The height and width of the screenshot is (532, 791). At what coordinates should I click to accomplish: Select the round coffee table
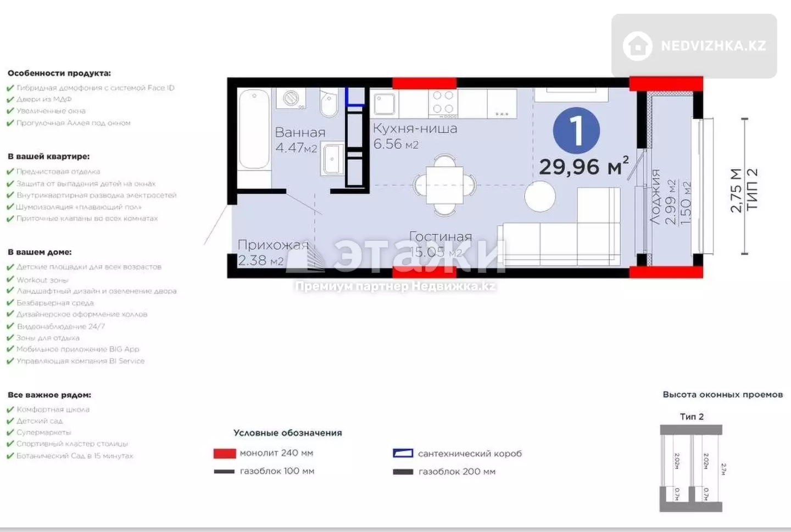[540, 195]
